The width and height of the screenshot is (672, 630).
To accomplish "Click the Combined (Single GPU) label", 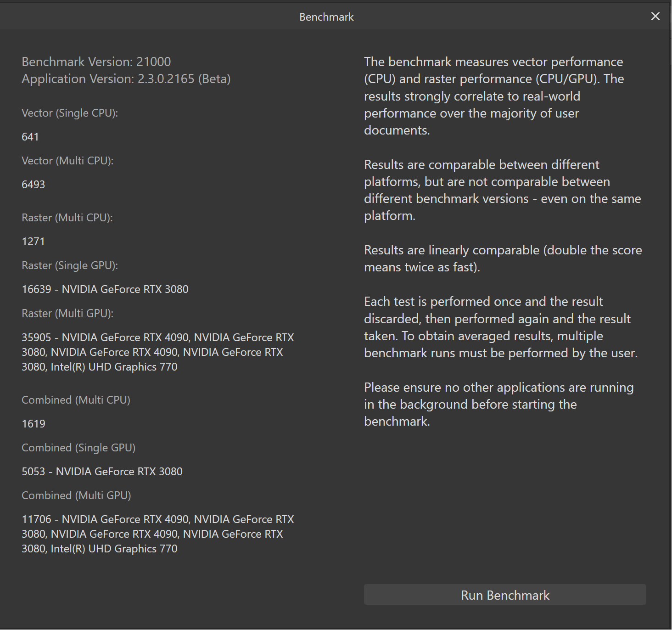I will click(78, 448).
